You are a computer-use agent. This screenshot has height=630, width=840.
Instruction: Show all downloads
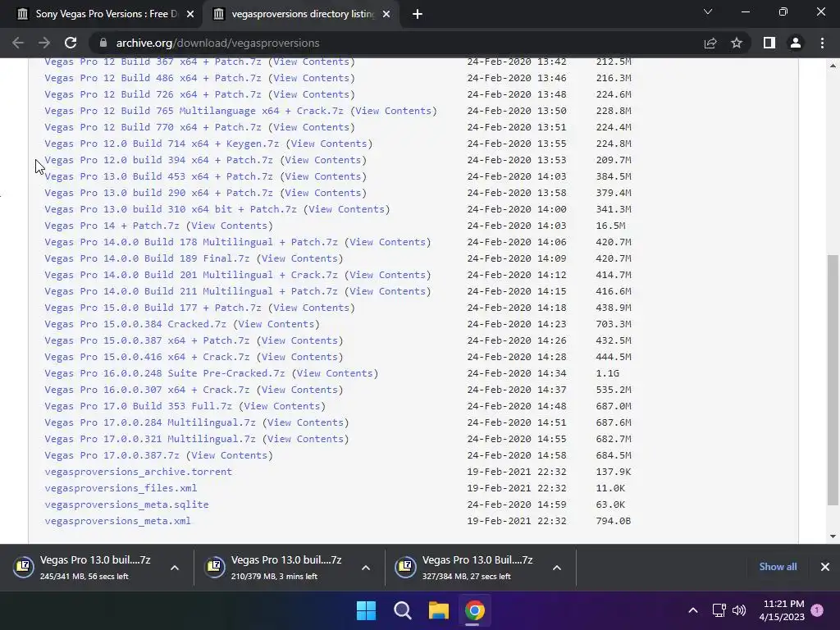[778, 567]
